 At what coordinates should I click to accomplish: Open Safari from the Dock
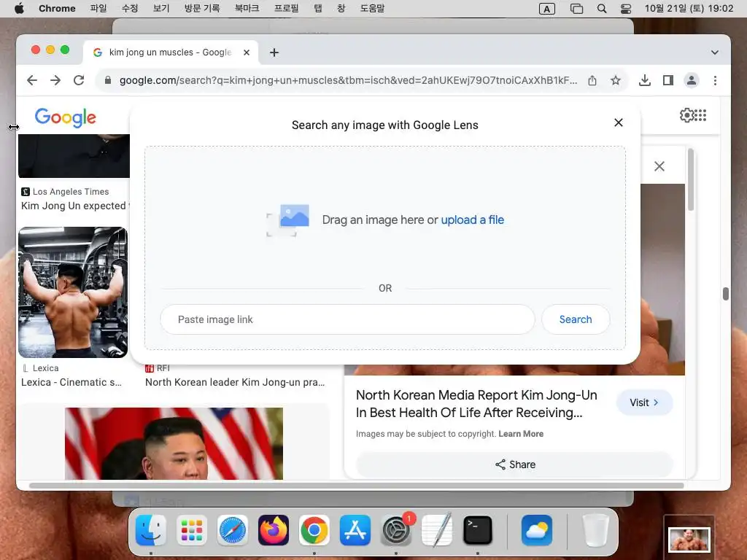pyautogui.click(x=233, y=530)
